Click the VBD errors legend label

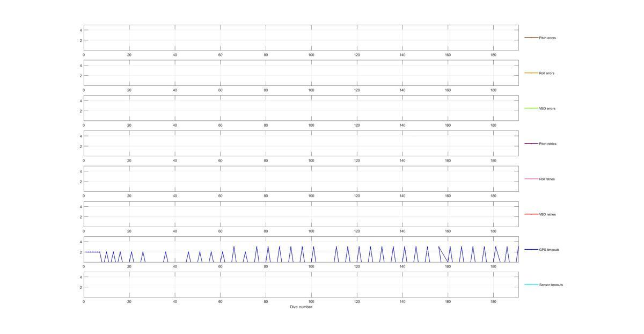point(547,108)
